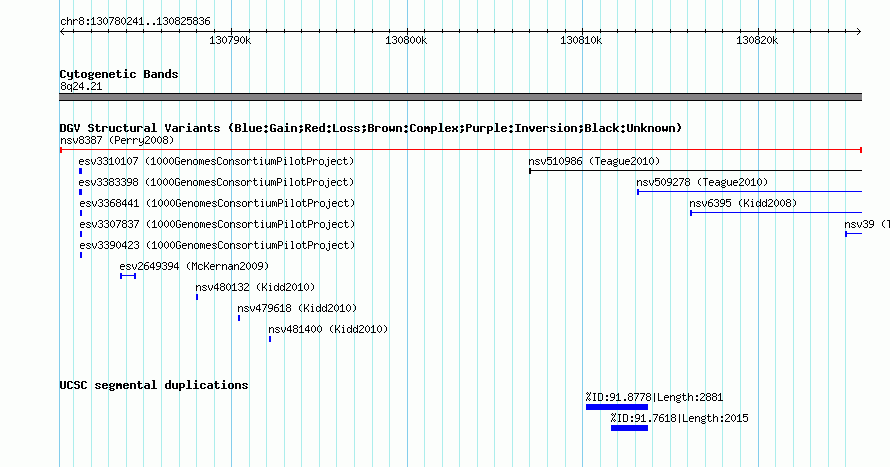Click the blue nsv509278 gain bar

(749, 192)
